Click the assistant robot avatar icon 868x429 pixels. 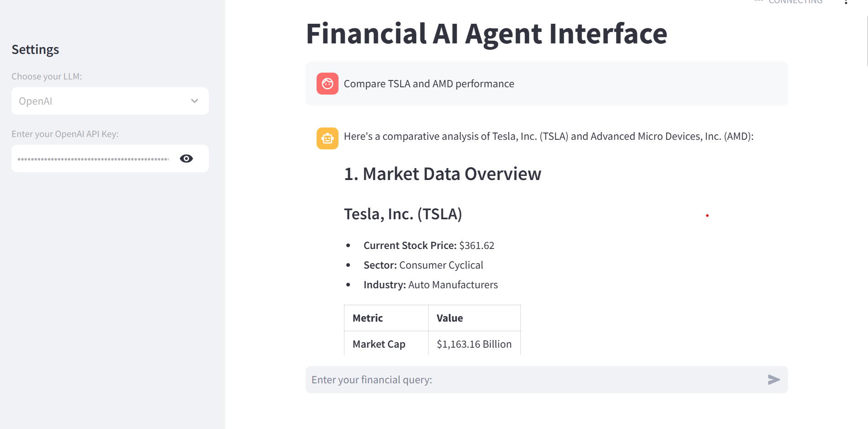(x=327, y=138)
